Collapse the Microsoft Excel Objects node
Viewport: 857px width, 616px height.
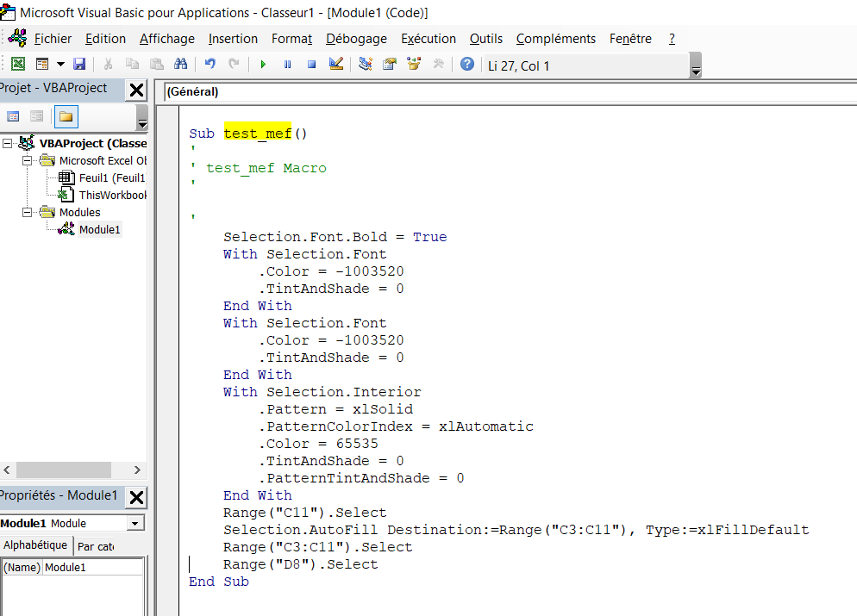tap(27, 160)
